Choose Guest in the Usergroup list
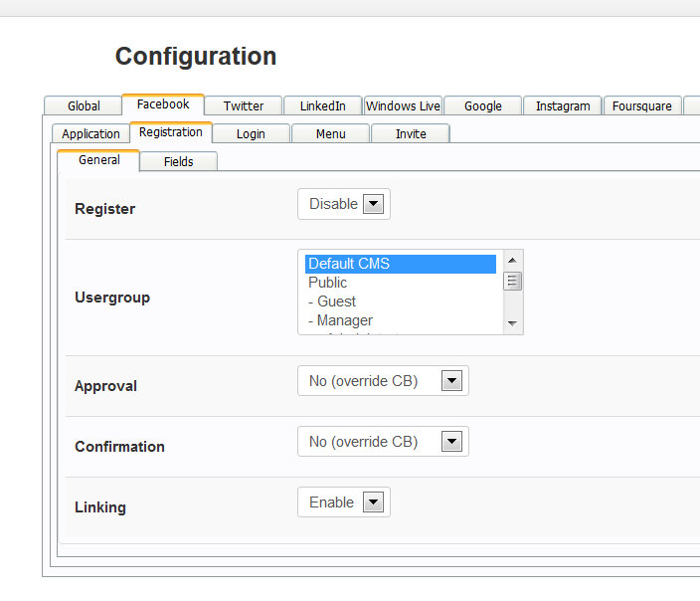 [x=401, y=301]
